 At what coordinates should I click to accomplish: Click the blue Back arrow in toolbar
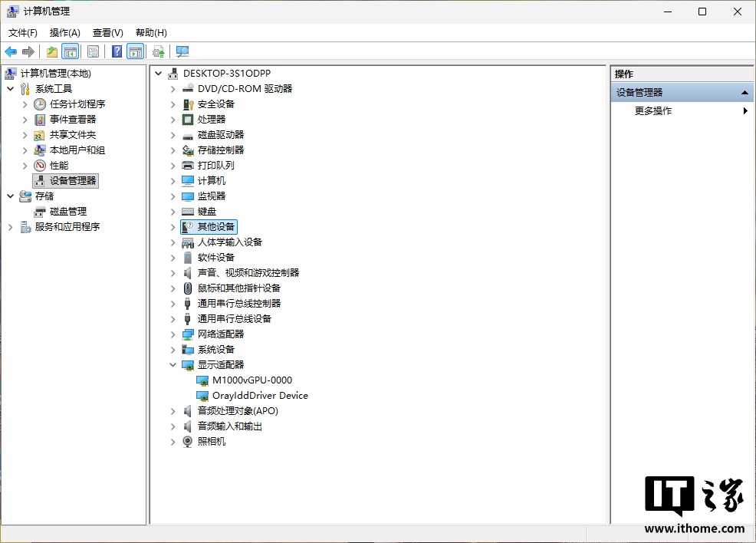tap(11, 51)
